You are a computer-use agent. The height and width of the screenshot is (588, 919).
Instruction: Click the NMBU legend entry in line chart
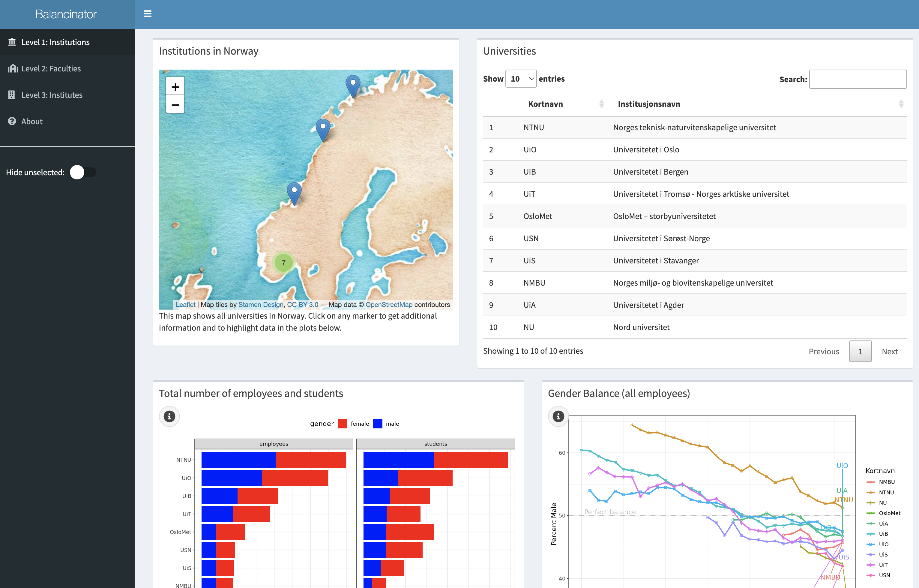[881, 482]
